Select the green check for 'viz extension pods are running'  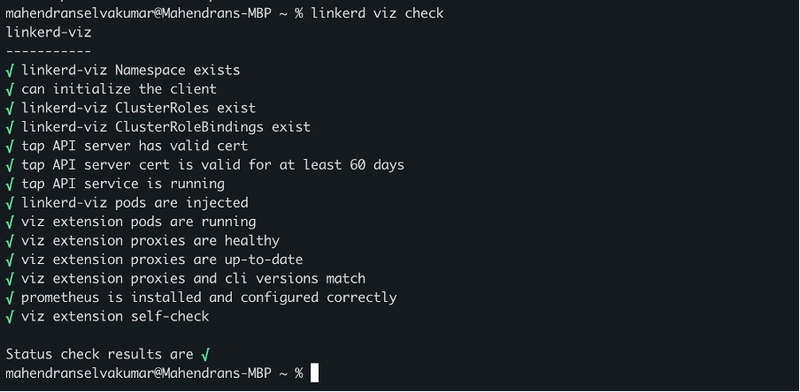click(x=10, y=223)
